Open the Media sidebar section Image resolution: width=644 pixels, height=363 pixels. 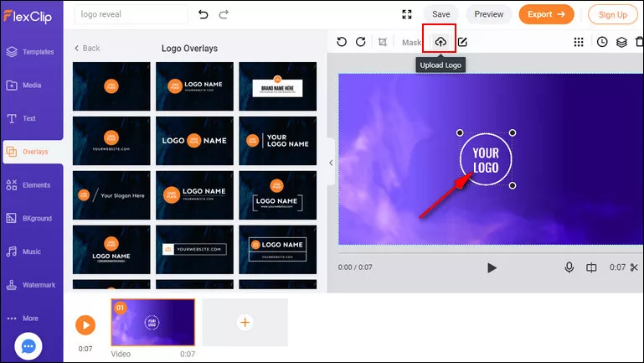coord(23,86)
